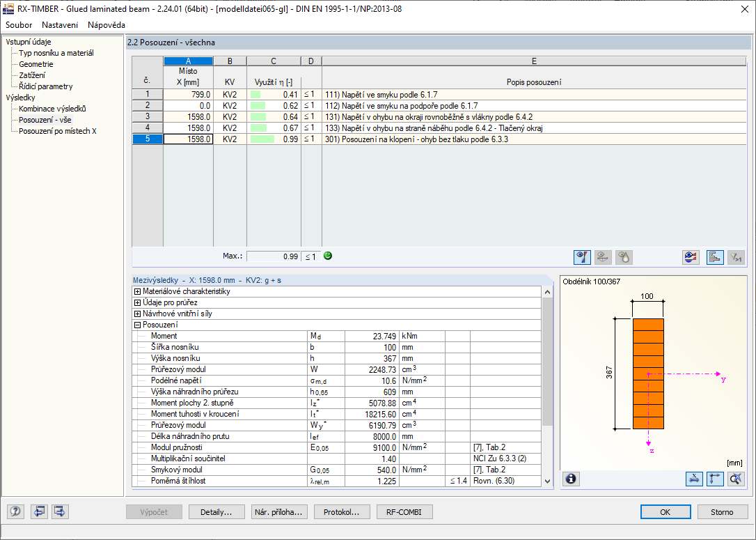Image resolution: width=756 pixels, height=540 pixels.
Task: Select Geometrie in navigation tree
Action: pyautogui.click(x=36, y=64)
